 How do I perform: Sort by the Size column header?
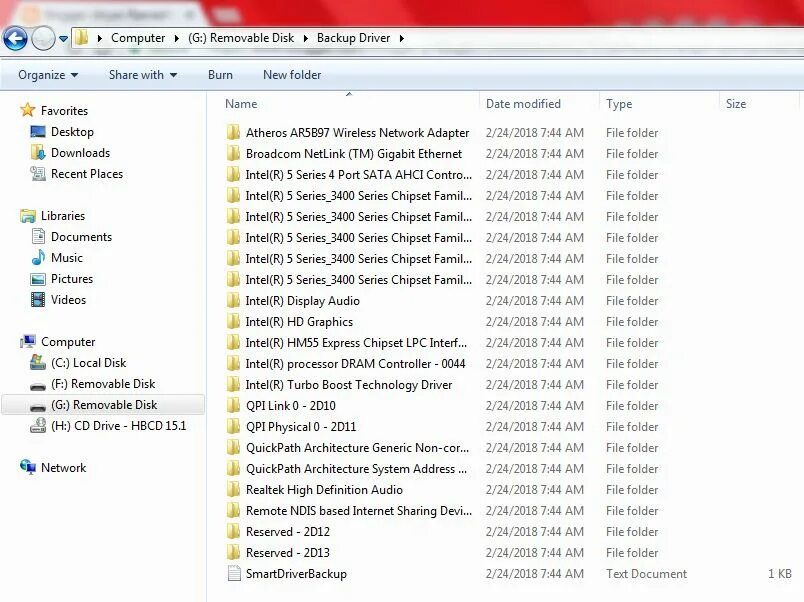pos(736,104)
